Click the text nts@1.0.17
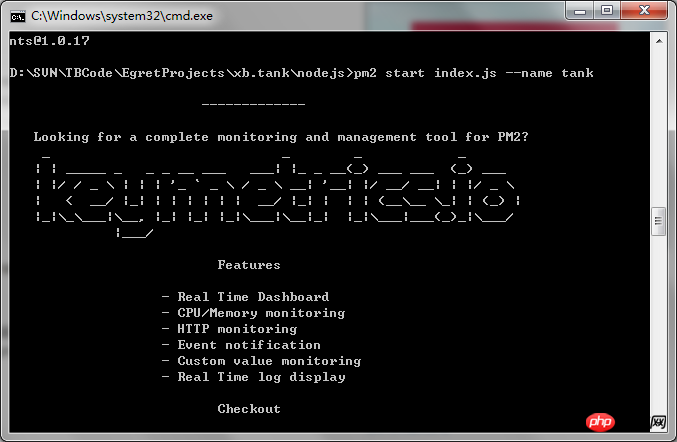The image size is (677, 442). tap(50, 41)
